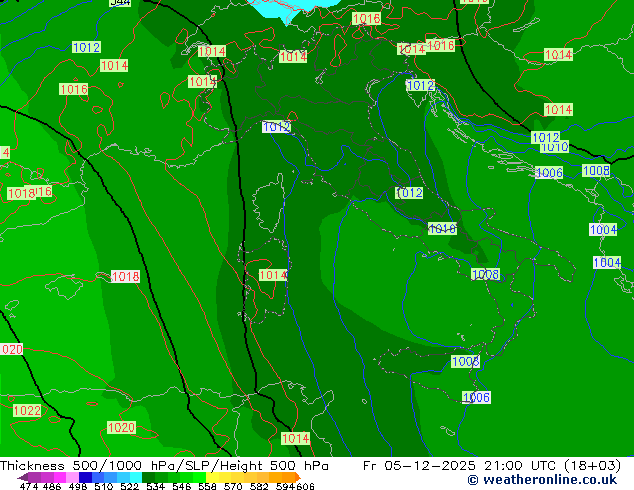Image resolution: width=634 pixels, height=490 pixels.
Task: Click the legend value 522
Action: (x=129, y=486)
